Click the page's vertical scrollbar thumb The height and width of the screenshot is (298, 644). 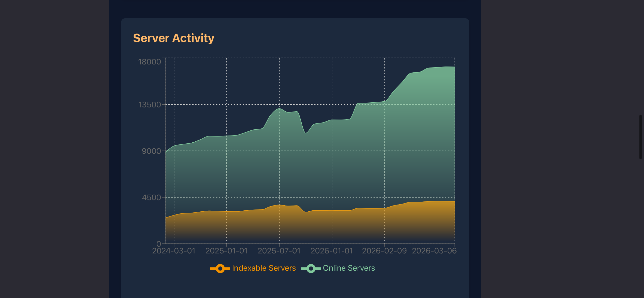pyautogui.click(x=640, y=137)
